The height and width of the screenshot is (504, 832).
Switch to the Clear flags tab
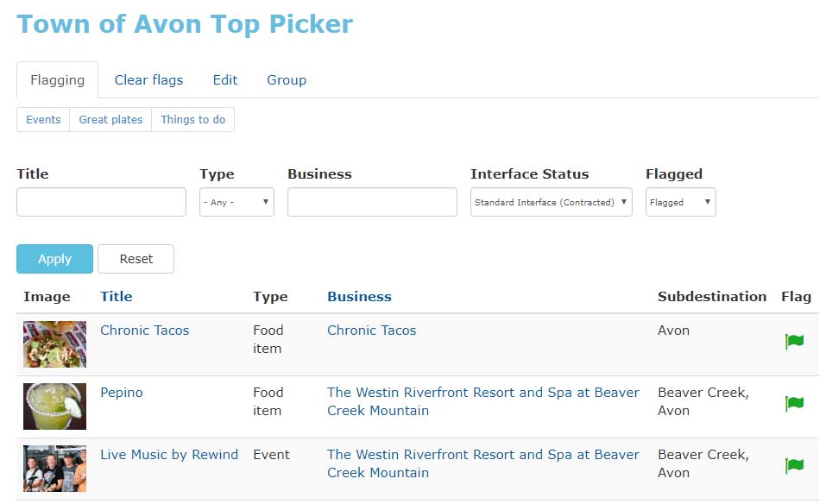(148, 80)
